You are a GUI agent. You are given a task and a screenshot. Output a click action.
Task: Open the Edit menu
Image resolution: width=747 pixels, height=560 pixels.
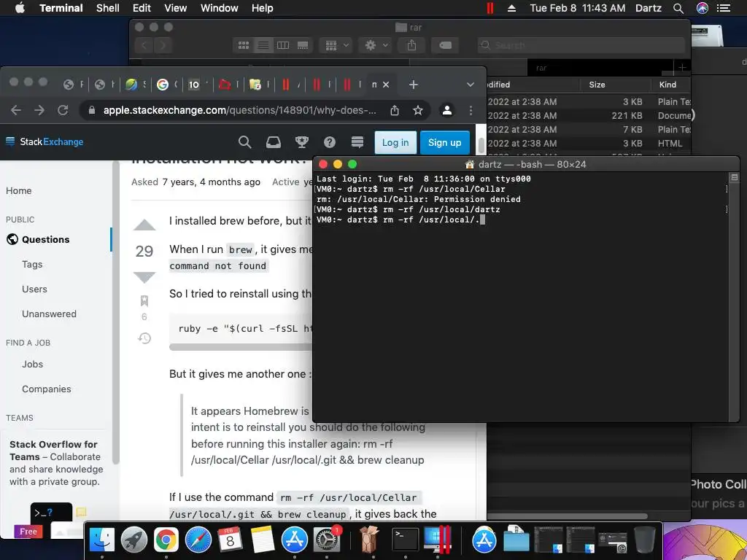pos(142,8)
